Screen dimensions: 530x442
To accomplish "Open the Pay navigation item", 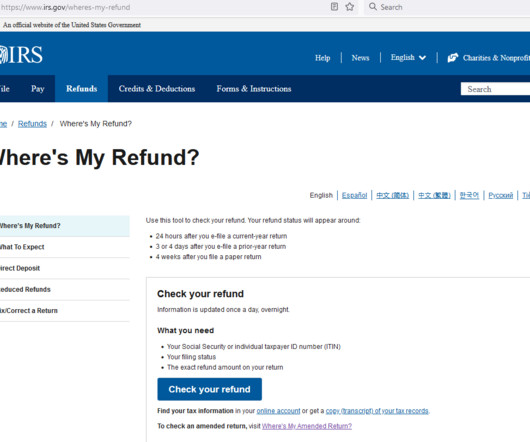I will click(x=38, y=89).
